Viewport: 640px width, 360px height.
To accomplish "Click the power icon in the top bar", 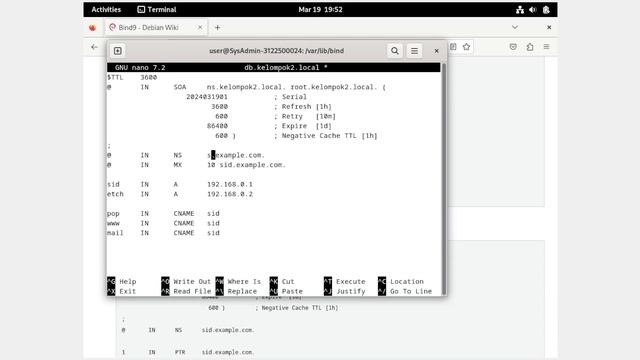I will pos(546,10).
